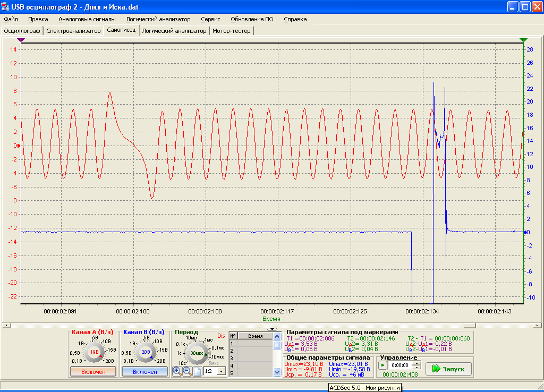Open the Аналоговые сигналы menu
This screenshot has height=392, width=544.
click(87, 20)
